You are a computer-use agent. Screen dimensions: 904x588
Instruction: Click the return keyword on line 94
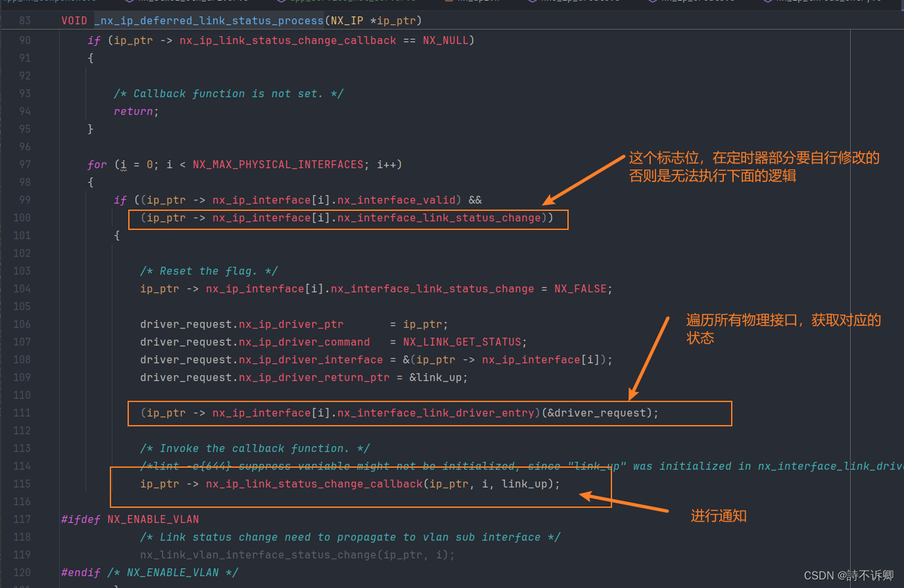133,111
